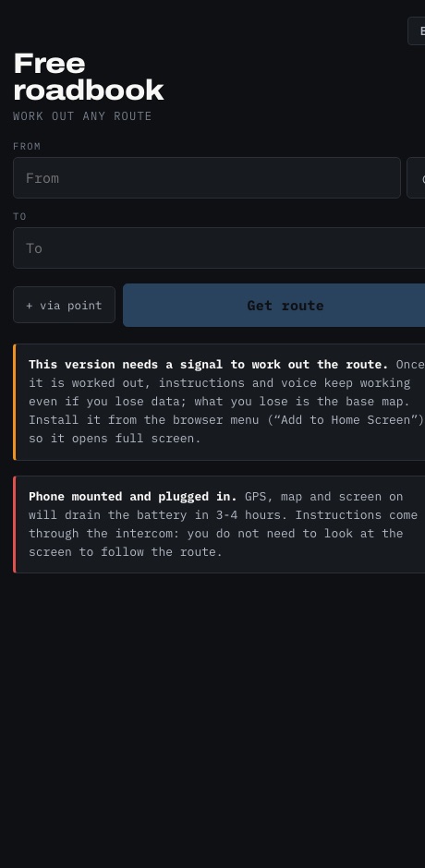Click the To destination input field
Image resolution: width=425 pixels, height=868 pixels.
point(219,248)
